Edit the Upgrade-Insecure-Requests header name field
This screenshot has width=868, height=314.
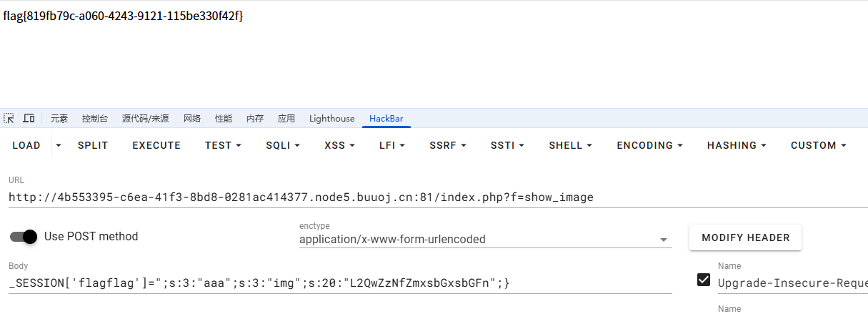(793, 283)
